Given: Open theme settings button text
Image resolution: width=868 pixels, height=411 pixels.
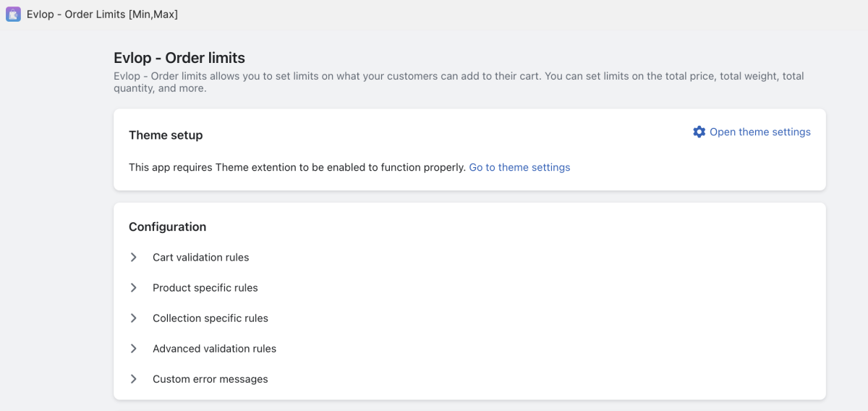Looking at the screenshot, I should (x=759, y=132).
